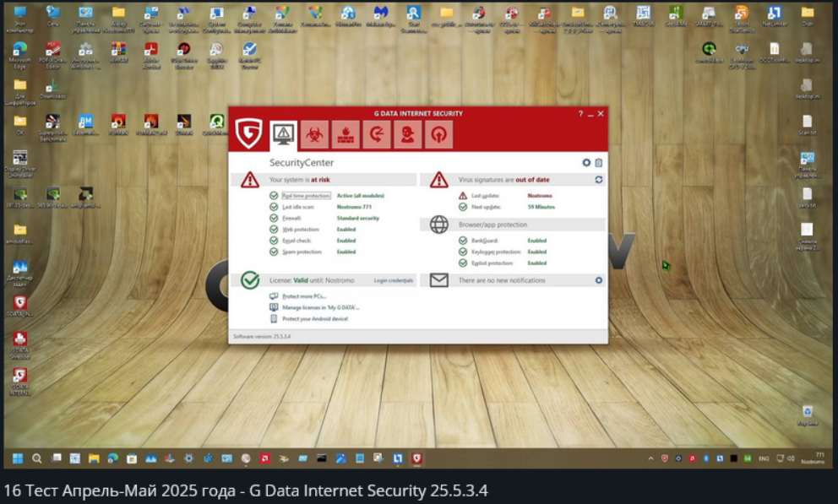This screenshot has width=838, height=504.
Task: Click the globe Browser/app protection icon
Action: pyautogui.click(x=438, y=225)
